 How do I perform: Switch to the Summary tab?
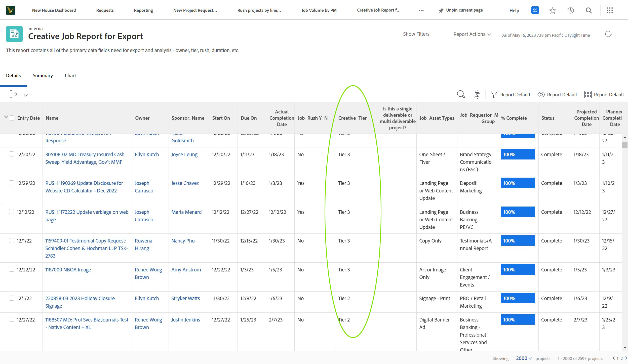[43, 75]
